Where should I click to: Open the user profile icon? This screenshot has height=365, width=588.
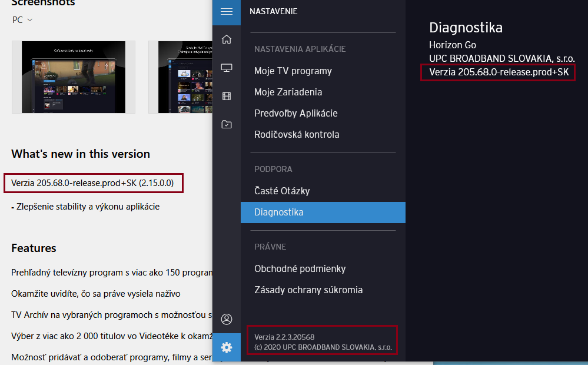[227, 319]
